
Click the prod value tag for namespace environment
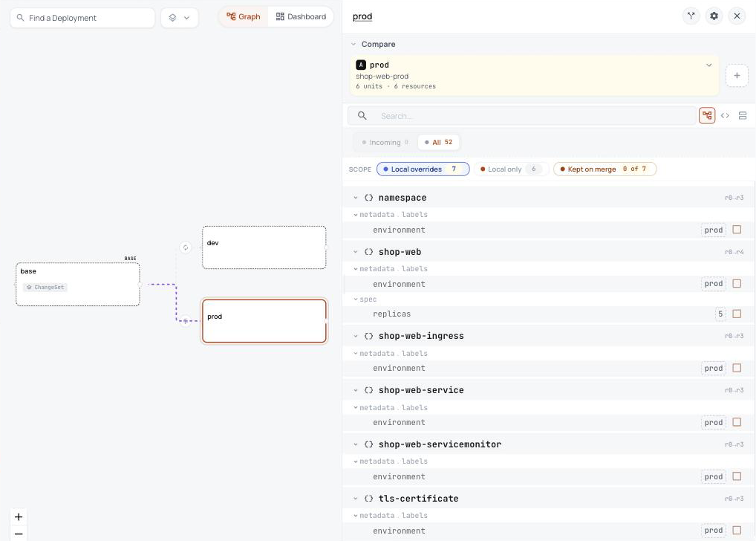[x=714, y=230]
